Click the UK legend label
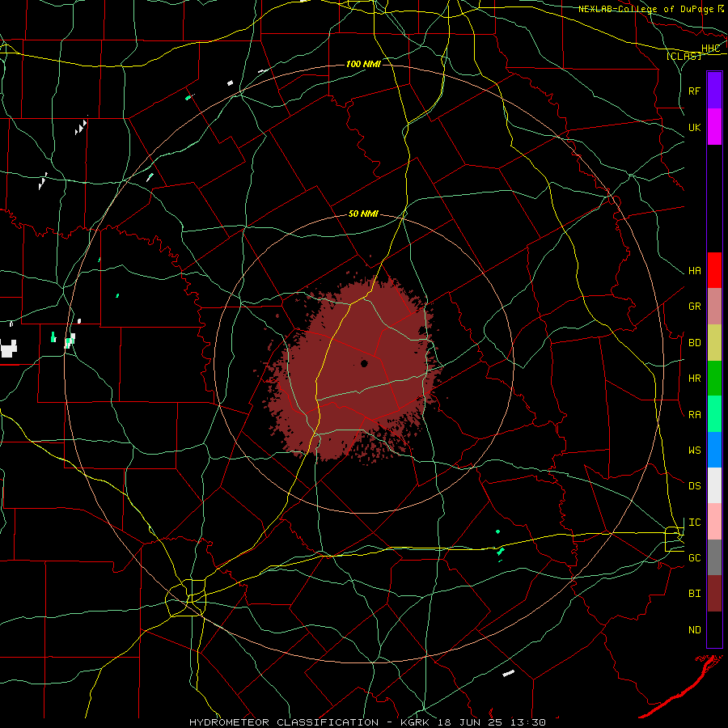The height and width of the screenshot is (728, 728). (x=694, y=127)
